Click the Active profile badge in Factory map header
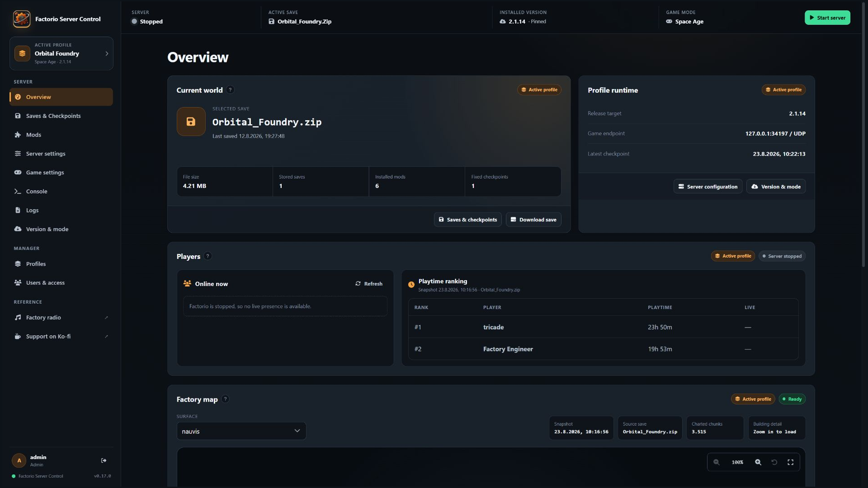The height and width of the screenshot is (488, 868). [753, 399]
